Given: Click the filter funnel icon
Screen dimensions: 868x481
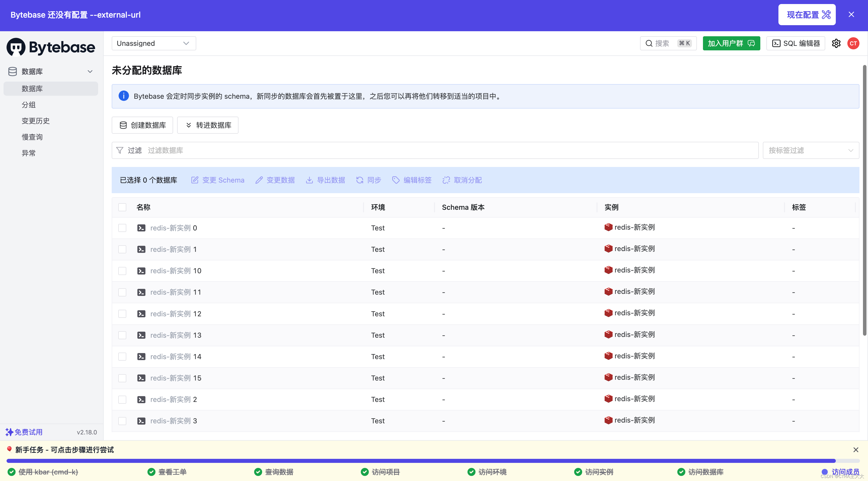Looking at the screenshot, I should click(120, 150).
